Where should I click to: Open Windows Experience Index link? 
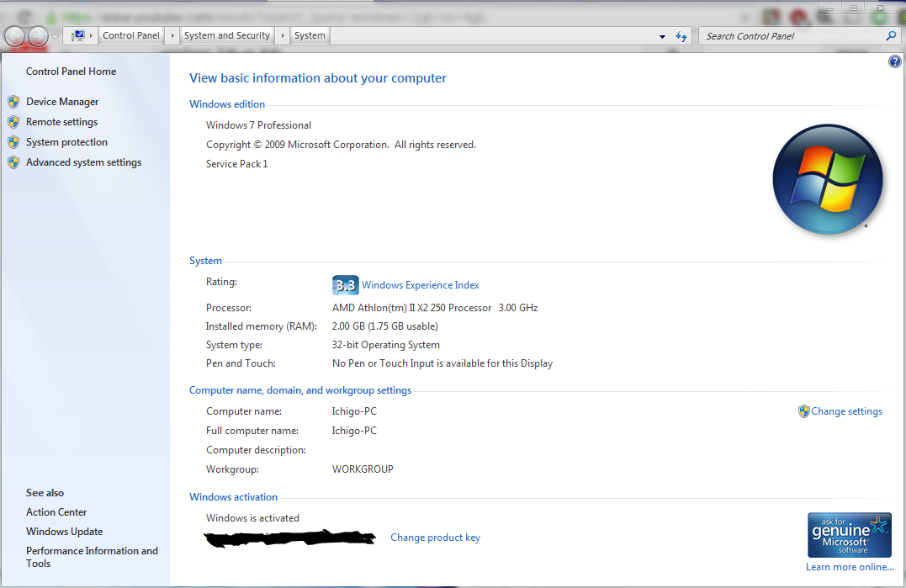(420, 285)
